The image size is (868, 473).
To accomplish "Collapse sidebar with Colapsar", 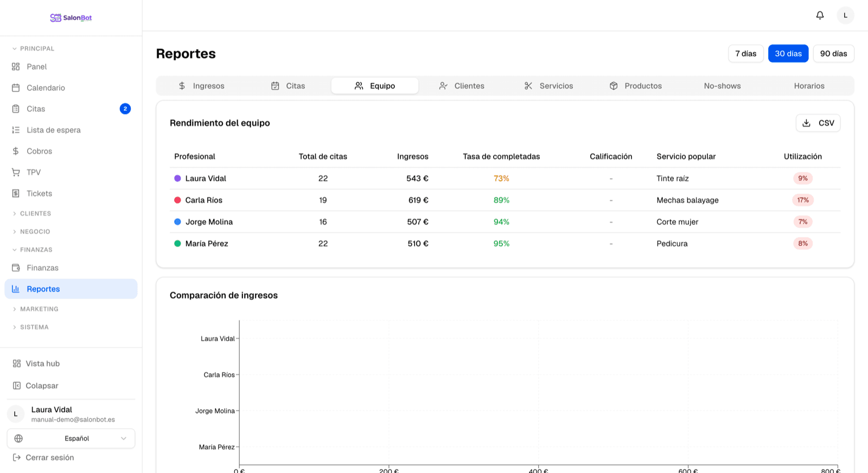I will tap(71, 386).
